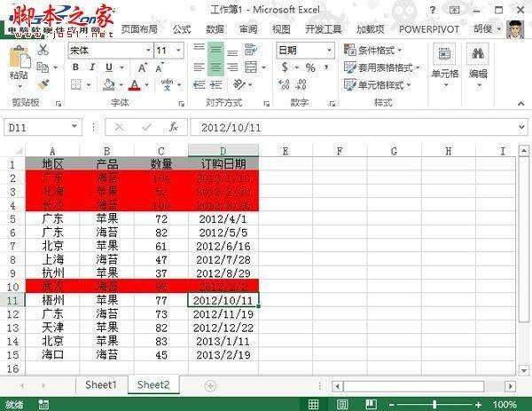Viewport: 532px width, 411px height.
Task: Open the 单元格样式 cell styles menu
Action: click(x=378, y=84)
